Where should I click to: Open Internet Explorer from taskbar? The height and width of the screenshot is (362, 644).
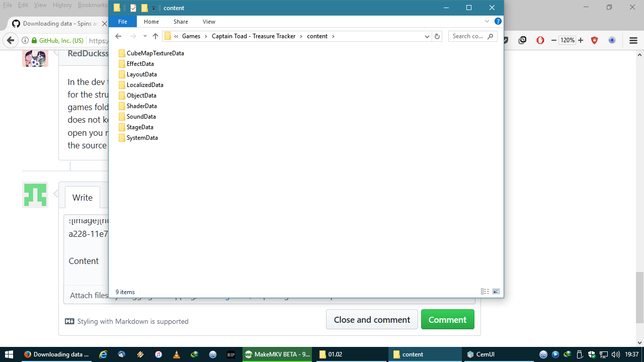[x=104, y=354]
